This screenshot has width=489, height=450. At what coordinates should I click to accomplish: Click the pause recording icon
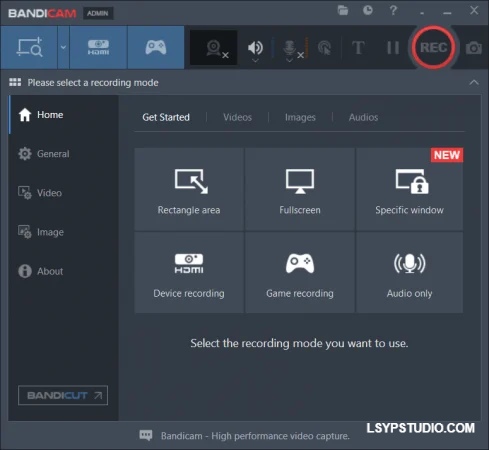393,48
